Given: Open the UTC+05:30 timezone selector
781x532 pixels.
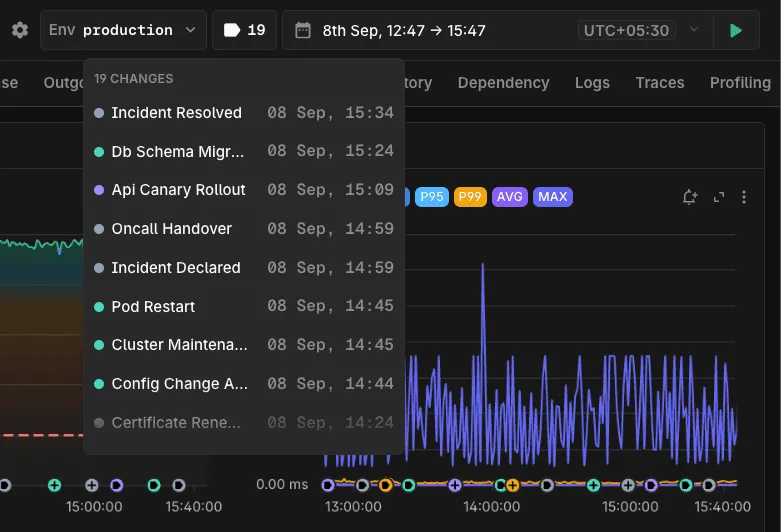Looking at the screenshot, I should coord(626,30).
